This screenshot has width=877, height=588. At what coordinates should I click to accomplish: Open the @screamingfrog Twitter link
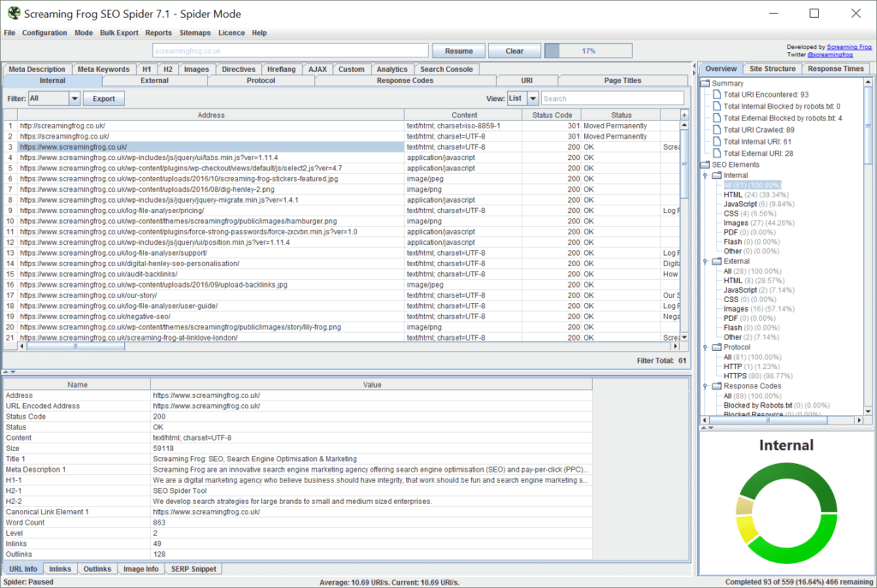click(830, 55)
